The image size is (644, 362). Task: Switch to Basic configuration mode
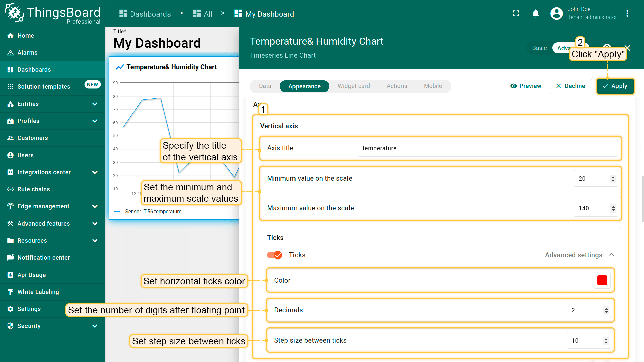click(539, 48)
